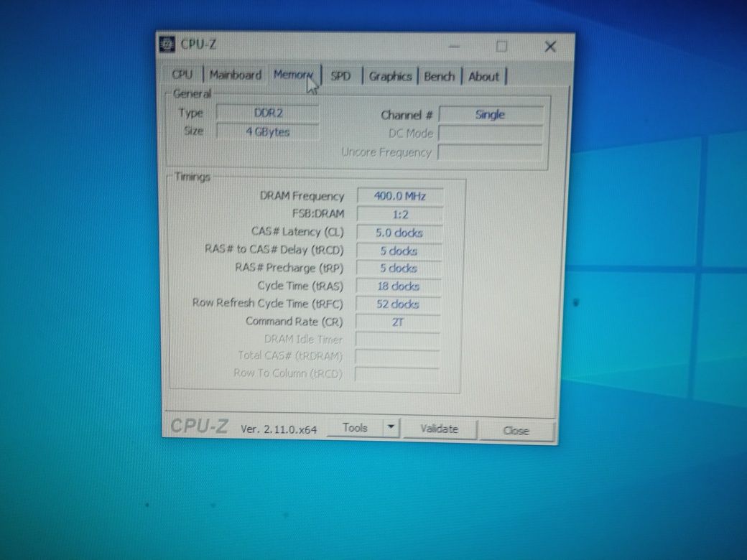Click the DRAM Frequency label
The width and height of the screenshot is (747, 560).
coord(302,196)
